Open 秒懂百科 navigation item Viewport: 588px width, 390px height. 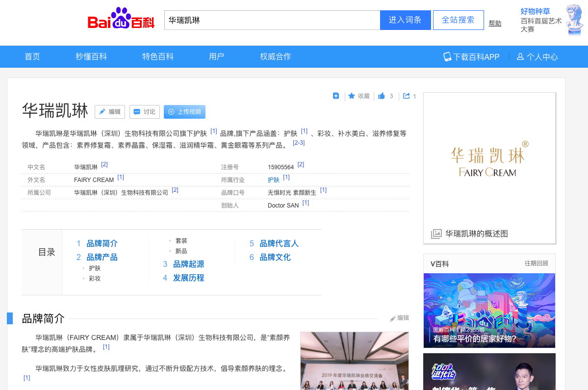click(x=91, y=56)
